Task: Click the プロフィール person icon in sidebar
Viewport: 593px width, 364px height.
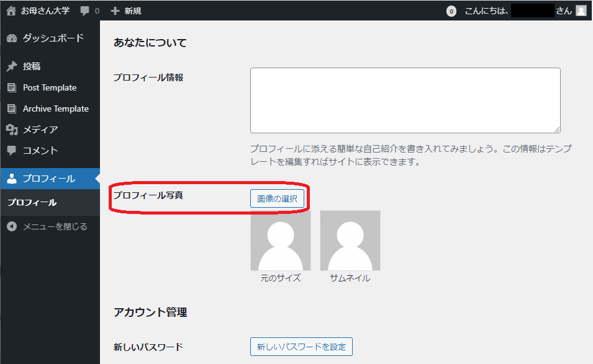Action: click(12, 179)
